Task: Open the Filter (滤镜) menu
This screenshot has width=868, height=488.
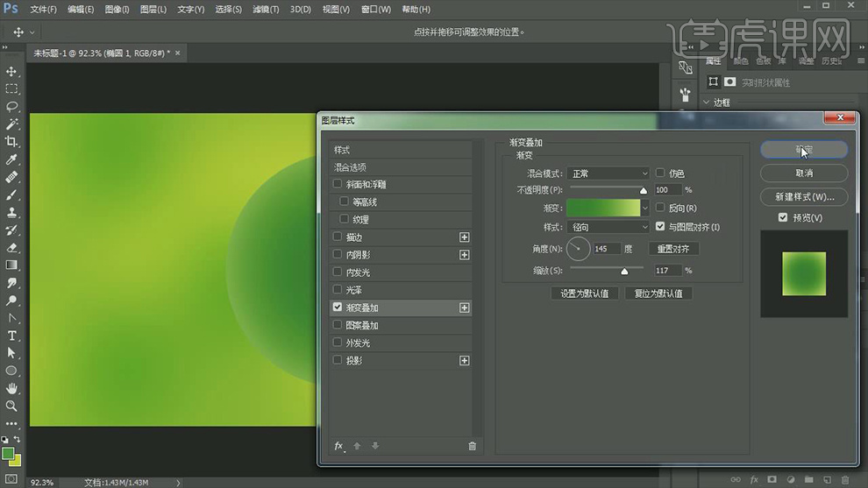Action: tap(266, 9)
